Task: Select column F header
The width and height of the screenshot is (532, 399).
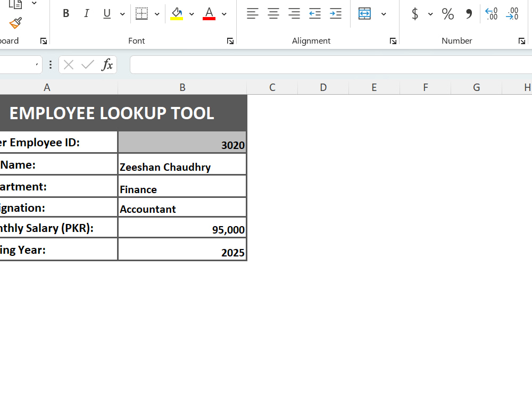Action: (x=426, y=88)
